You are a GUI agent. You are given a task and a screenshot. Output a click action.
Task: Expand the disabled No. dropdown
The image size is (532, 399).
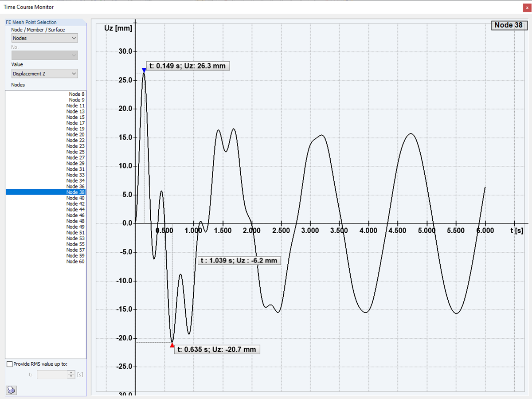point(44,55)
